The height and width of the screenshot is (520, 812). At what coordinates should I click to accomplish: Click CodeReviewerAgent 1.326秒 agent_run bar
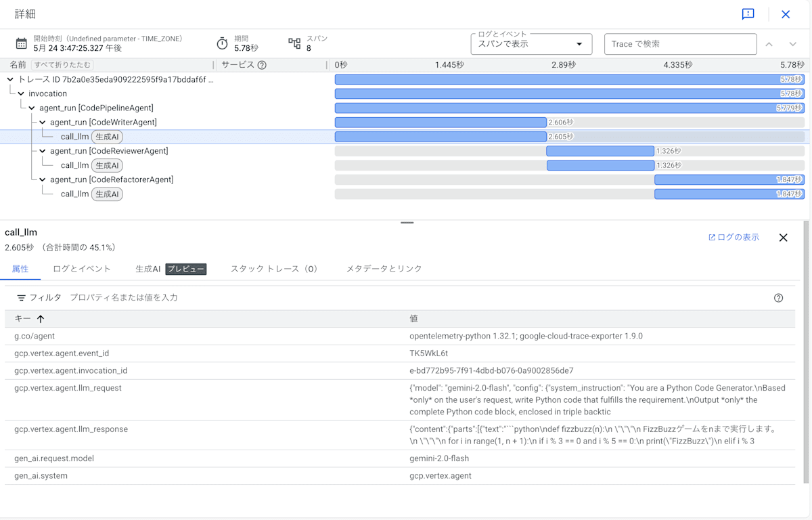click(x=600, y=151)
